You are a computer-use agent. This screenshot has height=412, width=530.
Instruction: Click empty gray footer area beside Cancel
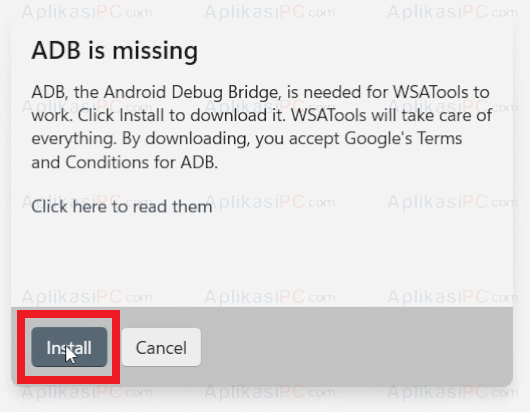[355, 347]
